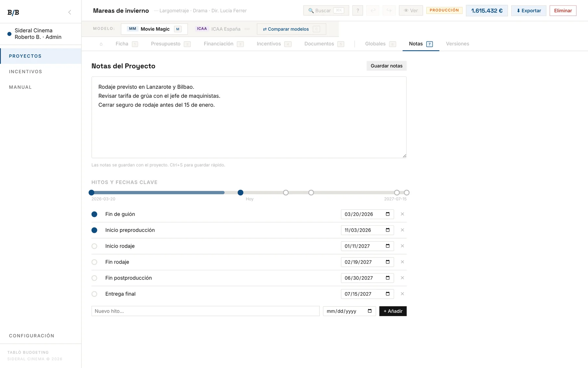
Task: Remove the Fin de guión milestone
Action: click(402, 214)
